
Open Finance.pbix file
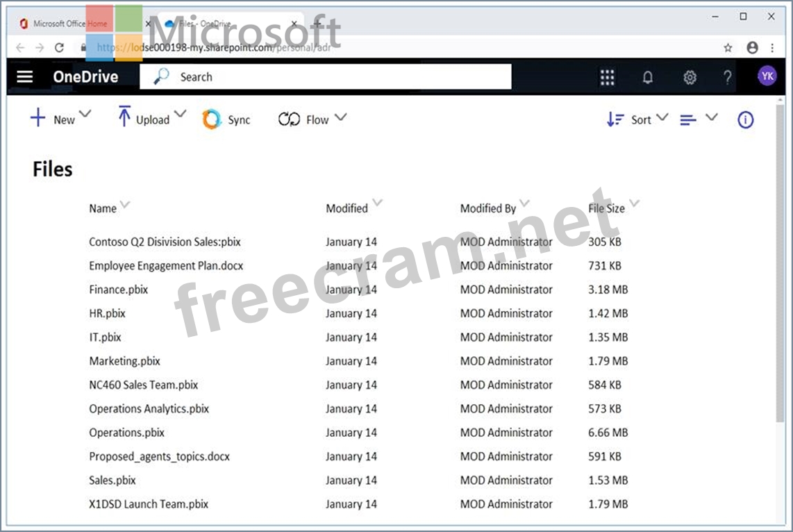(118, 289)
